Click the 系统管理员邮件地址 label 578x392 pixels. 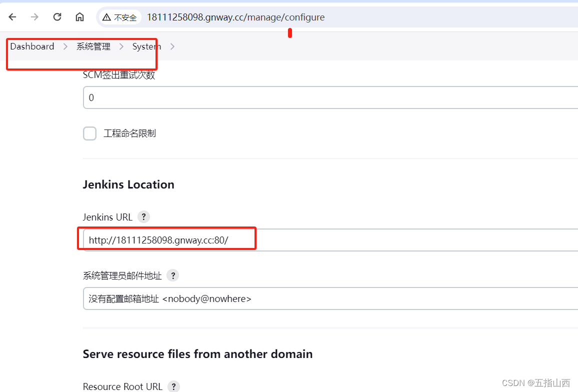pyautogui.click(x=122, y=276)
